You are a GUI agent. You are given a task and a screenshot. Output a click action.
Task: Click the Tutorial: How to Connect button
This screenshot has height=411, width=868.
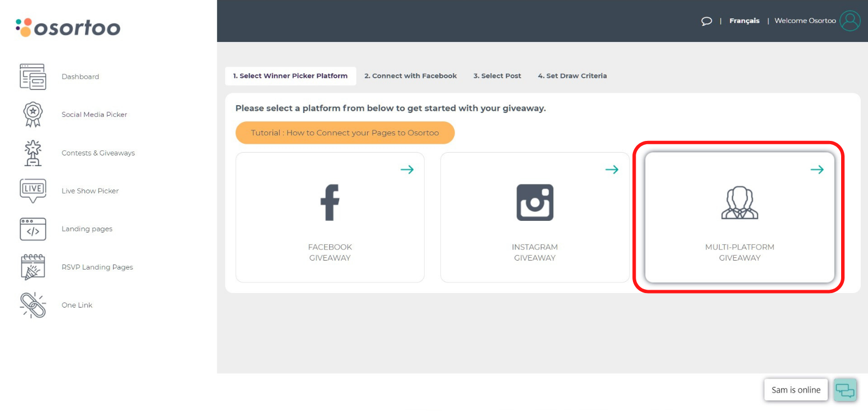pyautogui.click(x=345, y=133)
